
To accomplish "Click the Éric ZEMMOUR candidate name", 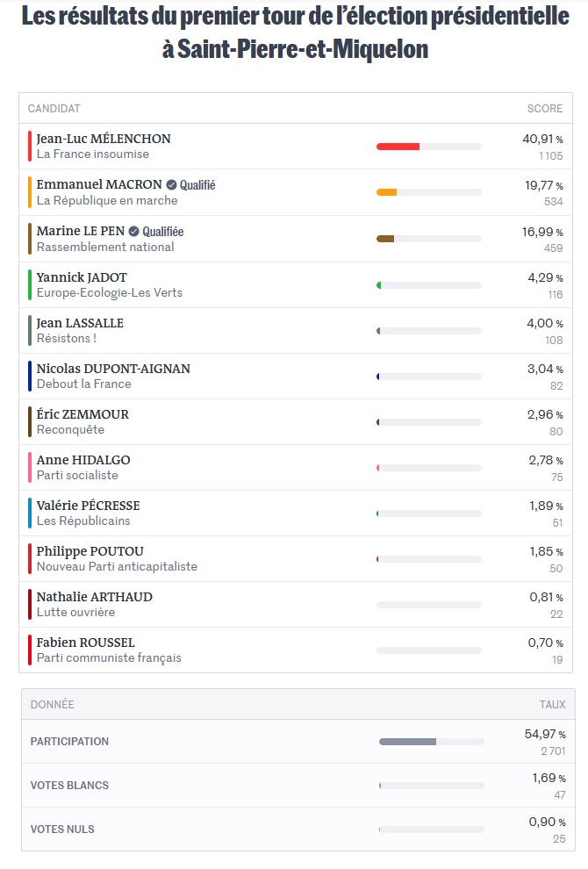I will point(82,414).
